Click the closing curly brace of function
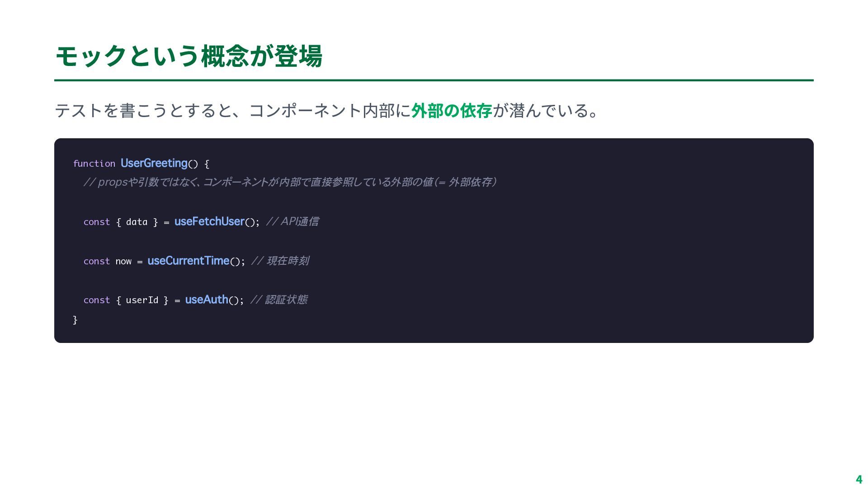Image resolution: width=868 pixels, height=488 pixels. 75,320
